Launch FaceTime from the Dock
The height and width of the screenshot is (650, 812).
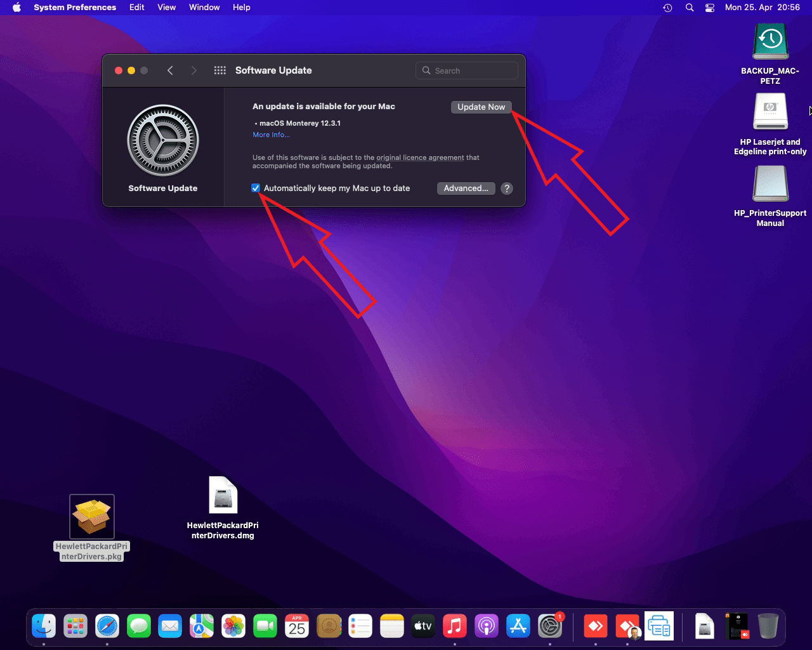[x=265, y=627]
